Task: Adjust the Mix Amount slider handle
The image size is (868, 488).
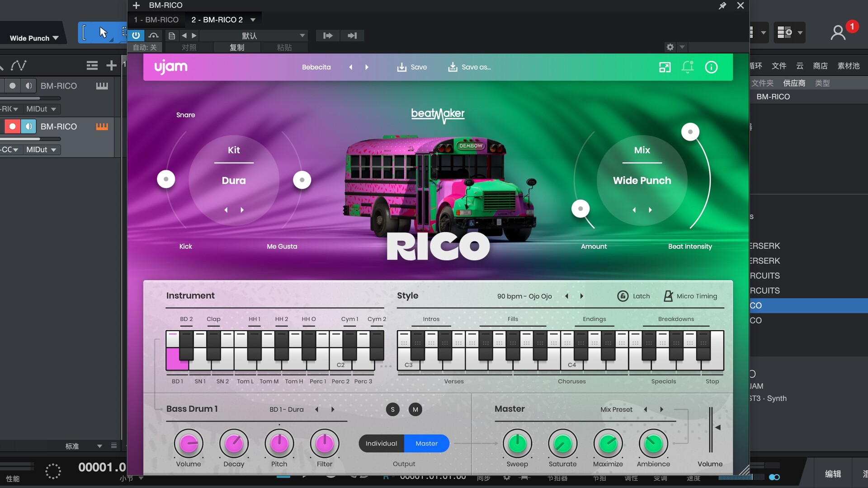Action: pos(580,209)
